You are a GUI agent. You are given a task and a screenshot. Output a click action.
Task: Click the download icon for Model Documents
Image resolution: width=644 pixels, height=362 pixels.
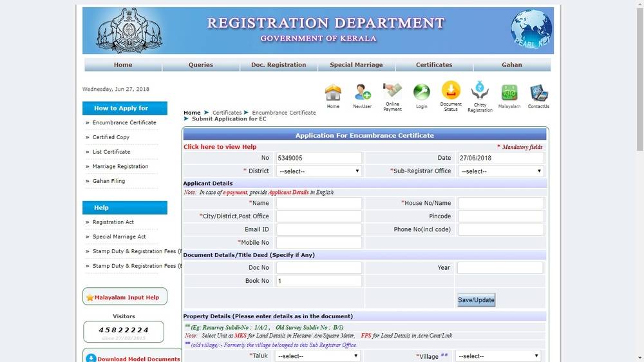point(91,359)
